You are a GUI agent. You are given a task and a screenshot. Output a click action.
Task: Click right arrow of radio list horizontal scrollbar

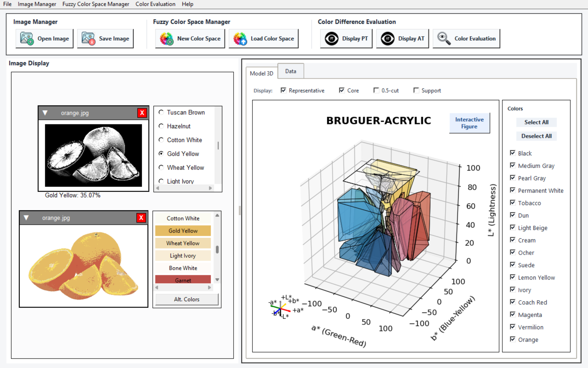tap(210, 188)
